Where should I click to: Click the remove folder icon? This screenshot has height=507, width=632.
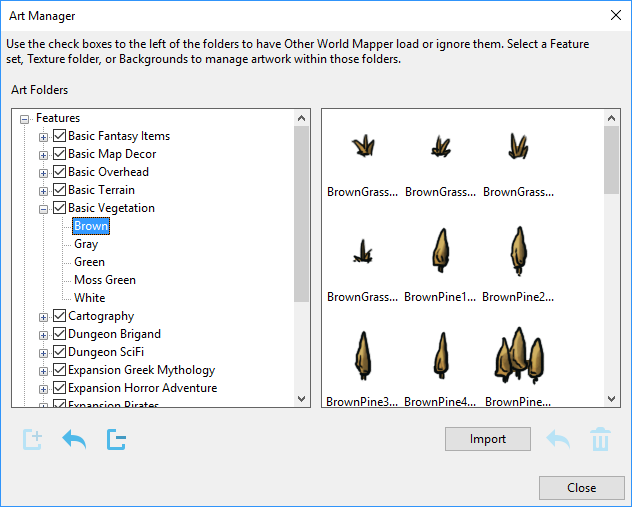(116, 439)
